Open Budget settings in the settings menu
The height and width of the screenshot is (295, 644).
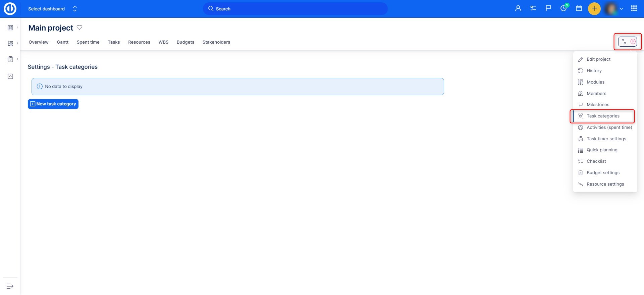603,173
